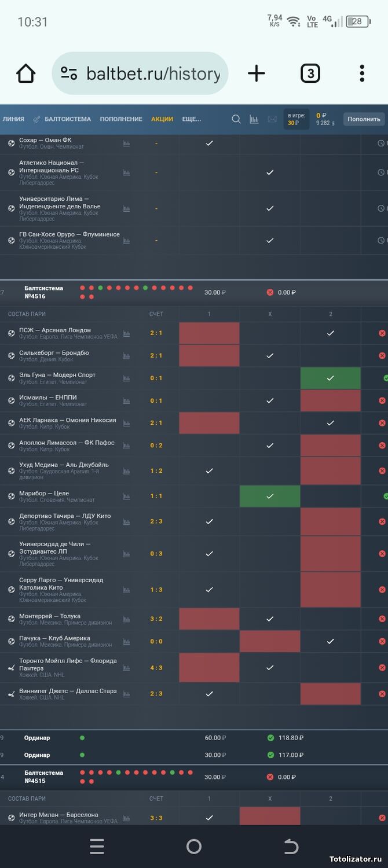Click green checked cell for Эль Гуна — Модерн Спорт
The width and height of the screenshot is (388, 868).
click(331, 378)
